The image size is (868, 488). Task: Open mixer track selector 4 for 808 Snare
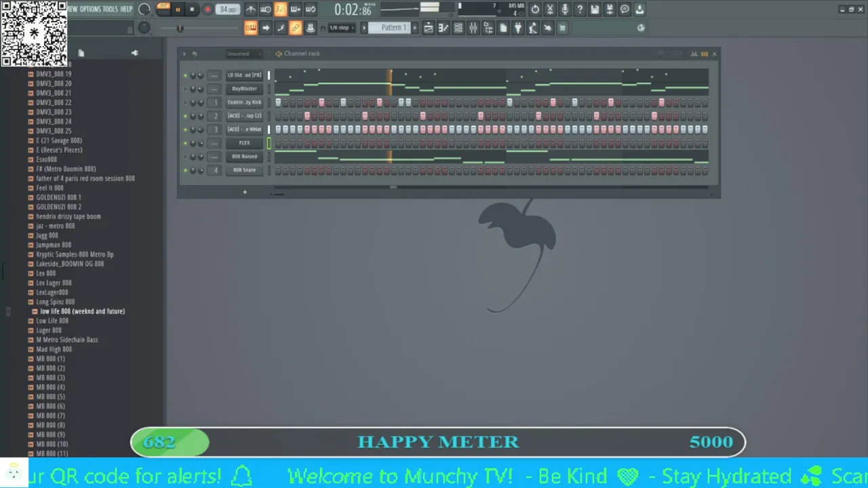(x=214, y=170)
